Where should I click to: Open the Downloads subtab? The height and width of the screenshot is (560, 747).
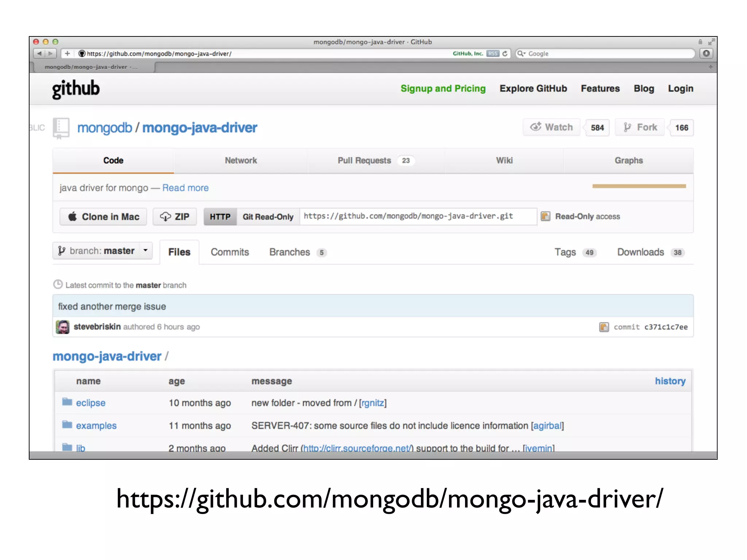point(651,252)
